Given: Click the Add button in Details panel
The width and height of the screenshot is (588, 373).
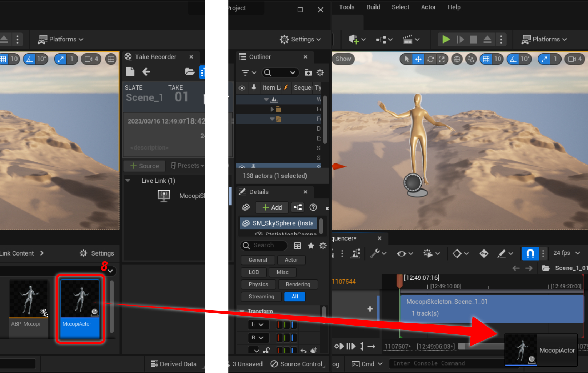Looking at the screenshot, I should [272, 207].
